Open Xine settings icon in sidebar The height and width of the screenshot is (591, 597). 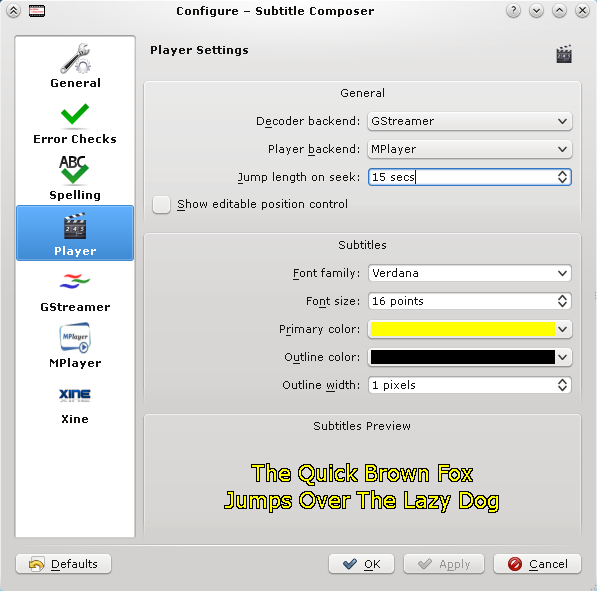[x=75, y=395]
